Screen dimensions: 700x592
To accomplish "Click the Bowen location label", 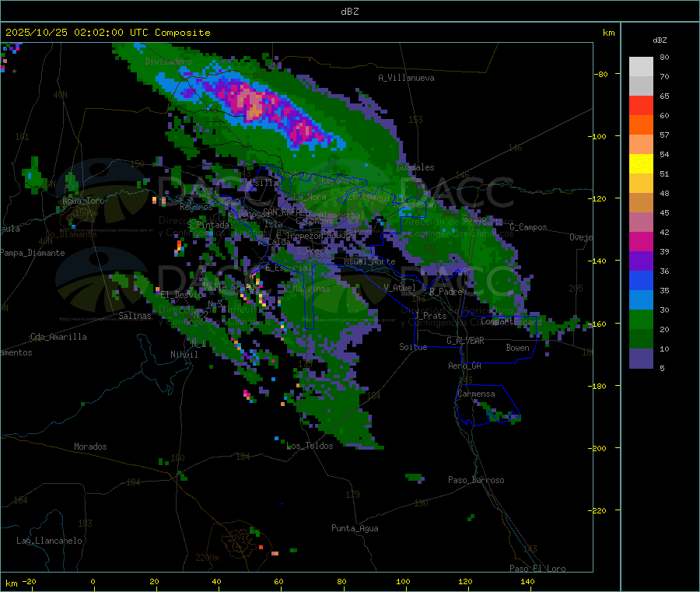I will pyautogui.click(x=518, y=348).
